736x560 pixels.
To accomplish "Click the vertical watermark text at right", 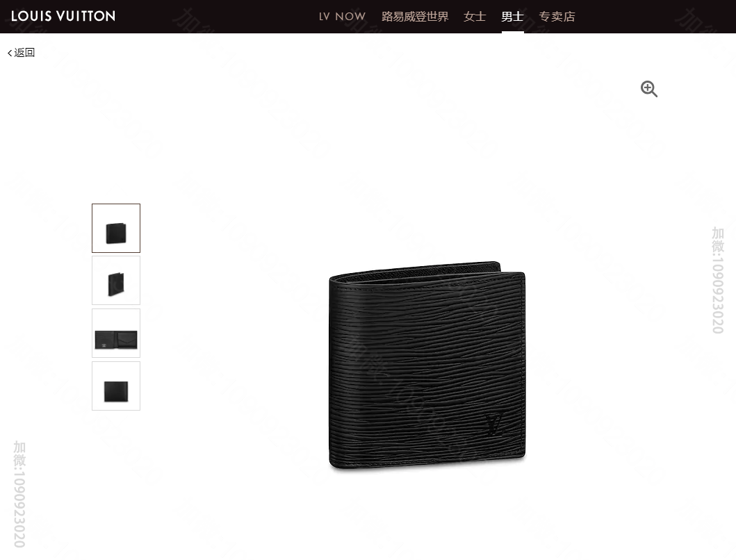I will (x=718, y=280).
